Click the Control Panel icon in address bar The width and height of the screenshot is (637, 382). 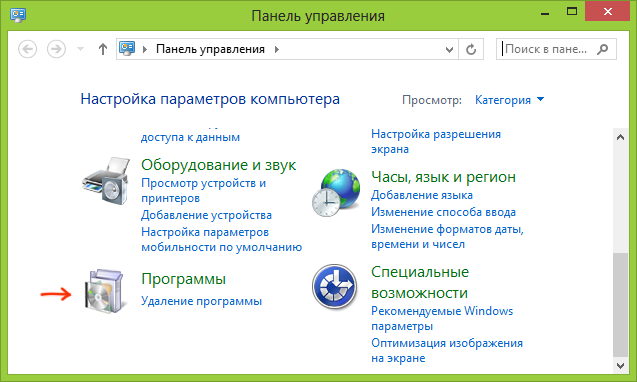[x=127, y=49]
